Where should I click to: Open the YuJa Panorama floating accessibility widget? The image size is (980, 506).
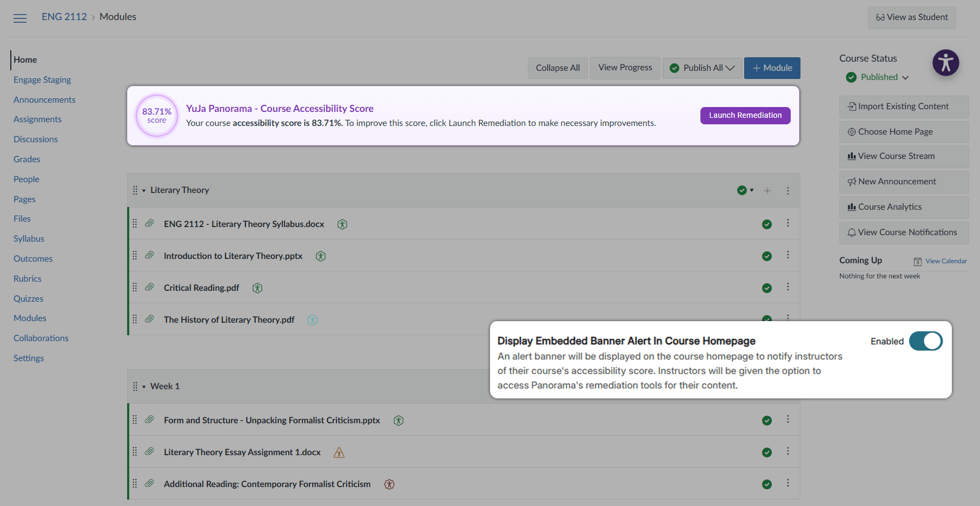click(945, 63)
